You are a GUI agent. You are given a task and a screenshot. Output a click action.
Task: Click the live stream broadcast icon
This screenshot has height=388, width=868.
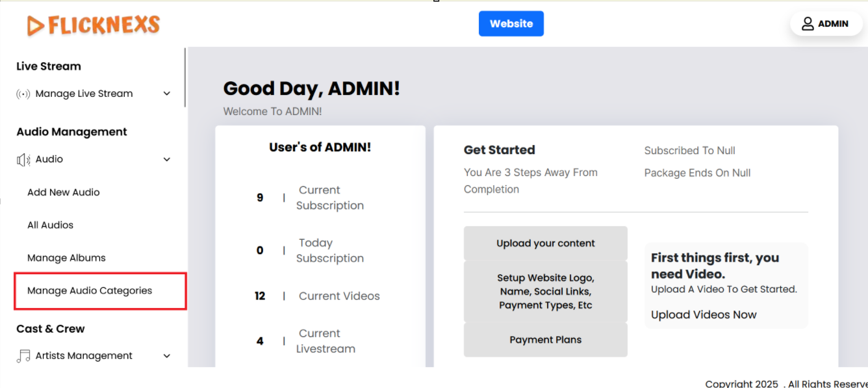pyautogui.click(x=23, y=94)
